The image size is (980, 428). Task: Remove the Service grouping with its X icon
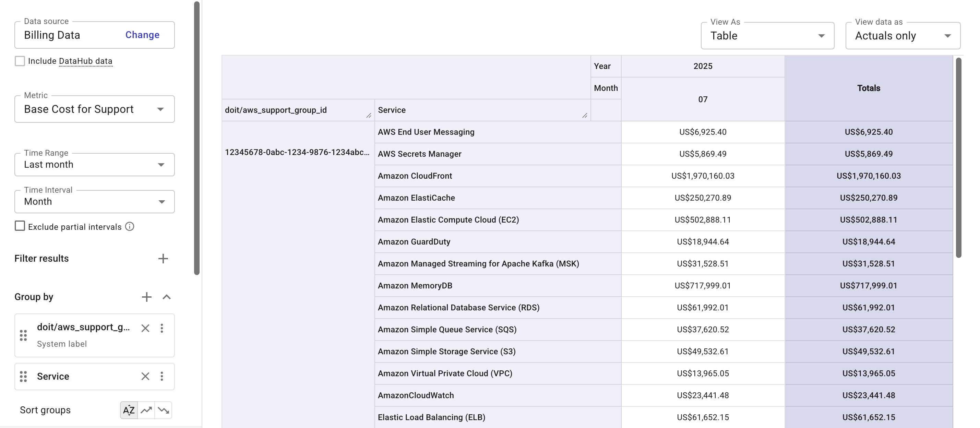click(145, 376)
